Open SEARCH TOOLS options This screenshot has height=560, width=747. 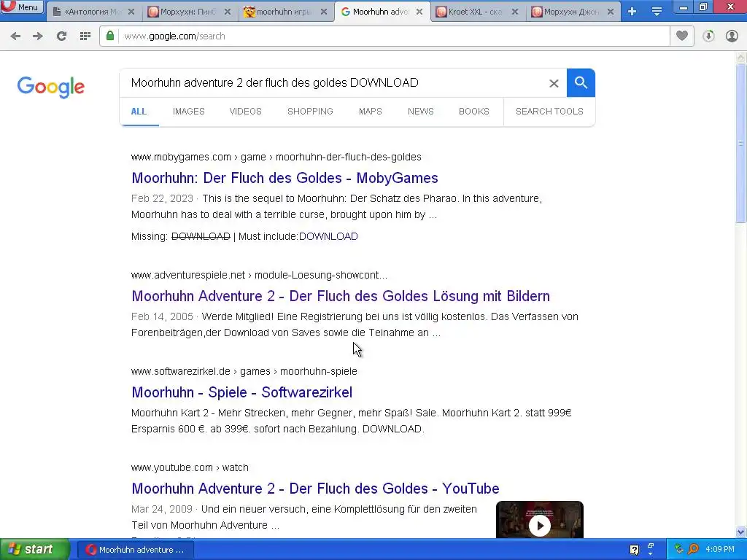pyautogui.click(x=549, y=112)
